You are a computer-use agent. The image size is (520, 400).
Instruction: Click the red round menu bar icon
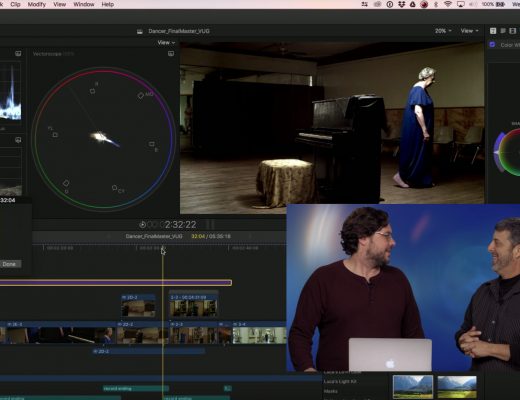coord(424,4)
